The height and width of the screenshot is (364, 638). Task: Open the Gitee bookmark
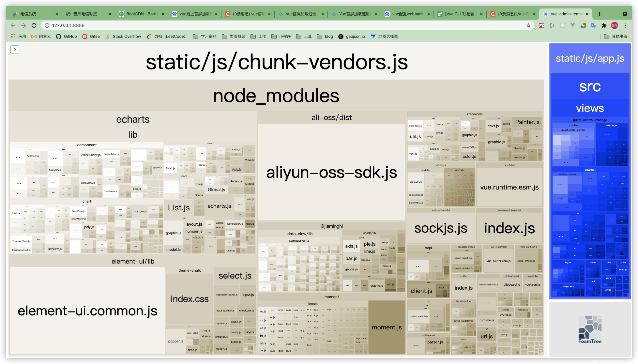pyautogui.click(x=91, y=37)
